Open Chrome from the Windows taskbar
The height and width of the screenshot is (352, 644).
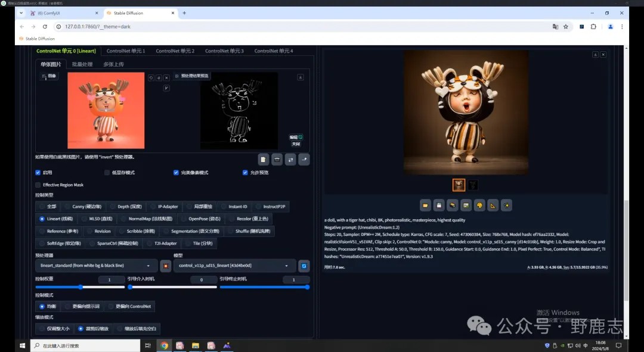[165, 345]
